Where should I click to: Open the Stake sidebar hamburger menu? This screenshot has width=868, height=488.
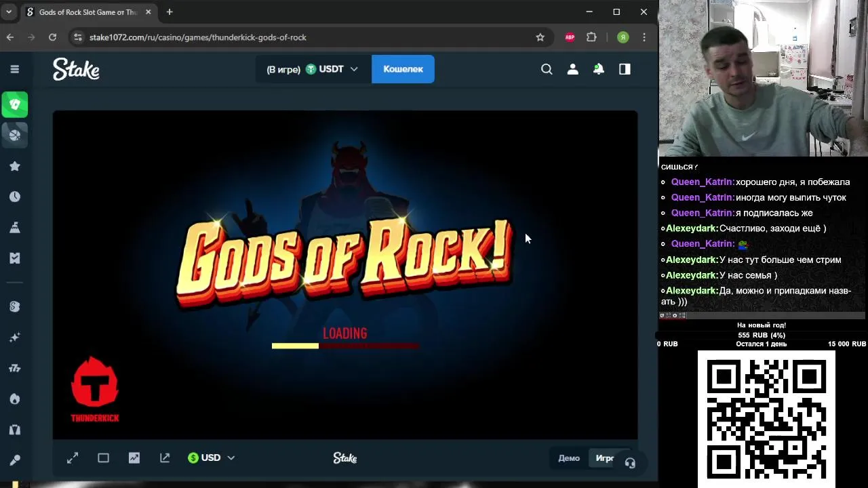click(x=15, y=69)
